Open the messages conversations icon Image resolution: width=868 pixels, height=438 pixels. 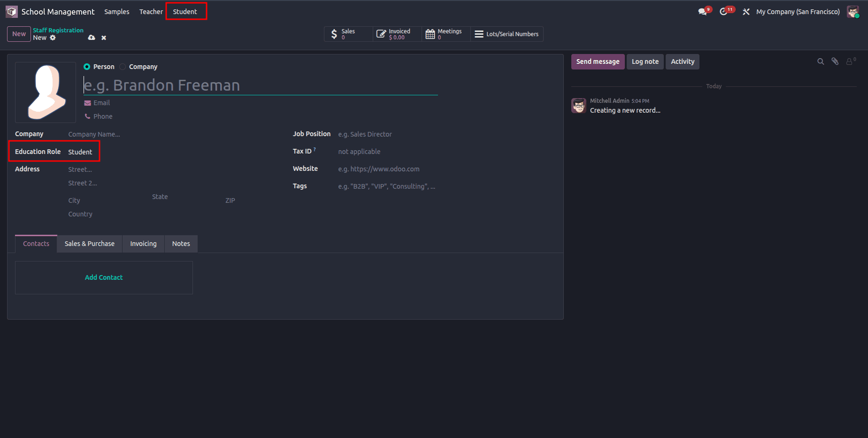coord(703,12)
